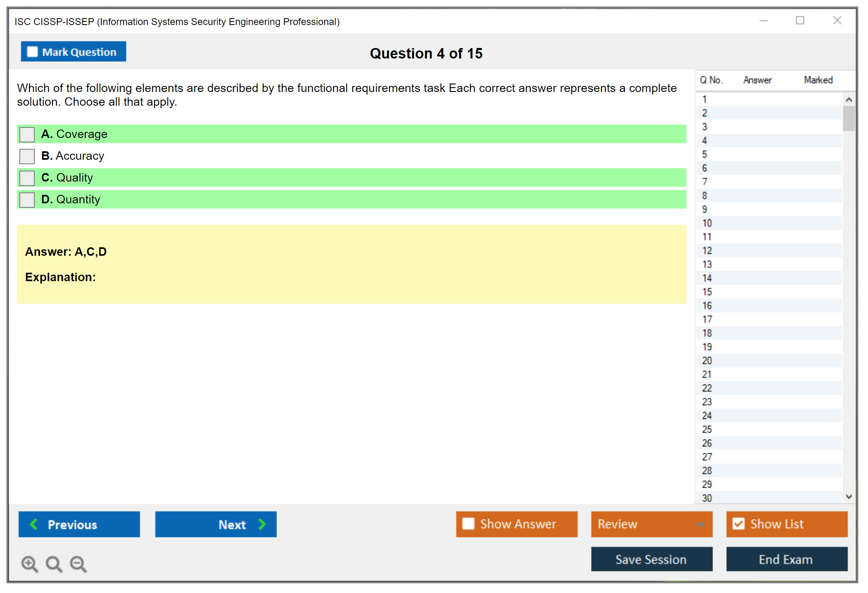Click the zoom in magnifier icon

(x=29, y=564)
